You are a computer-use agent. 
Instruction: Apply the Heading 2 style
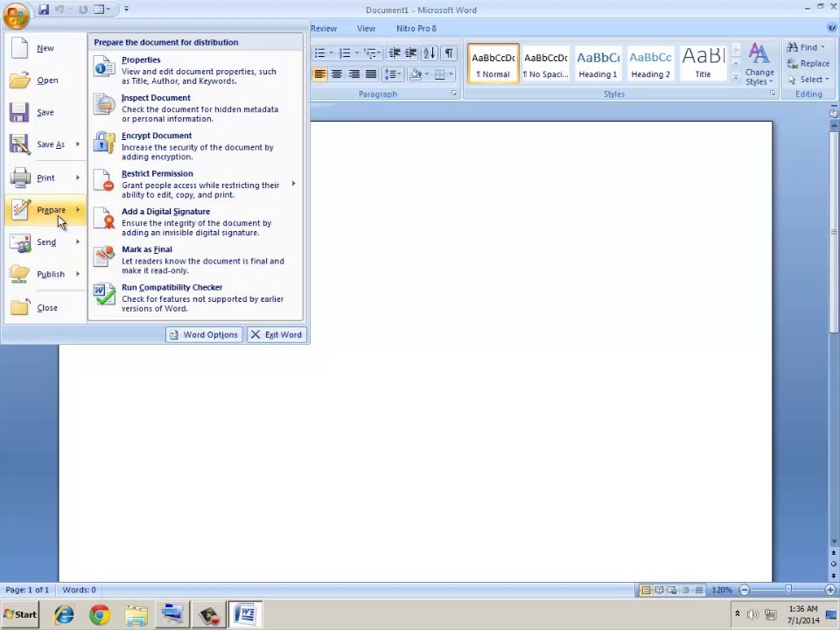point(650,64)
